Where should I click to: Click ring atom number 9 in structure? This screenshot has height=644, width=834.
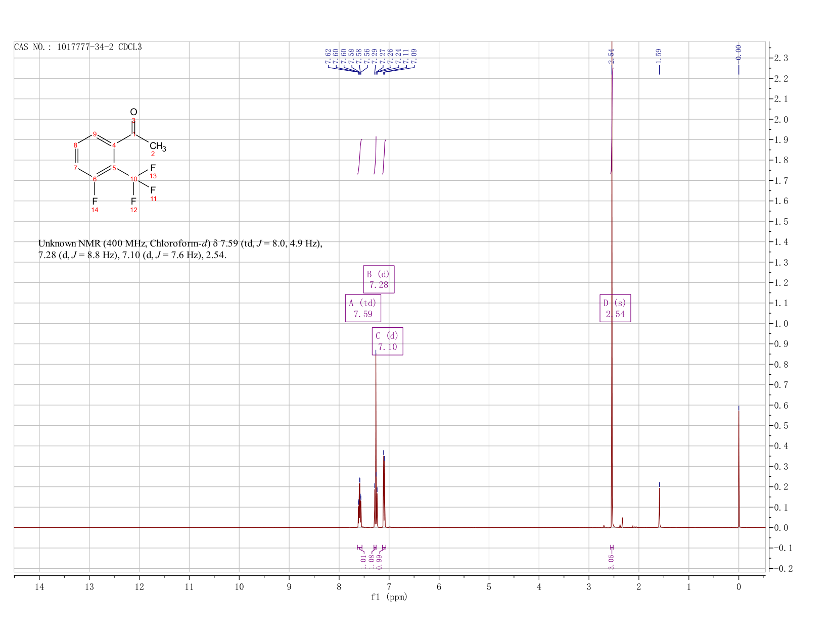pos(95,134)
